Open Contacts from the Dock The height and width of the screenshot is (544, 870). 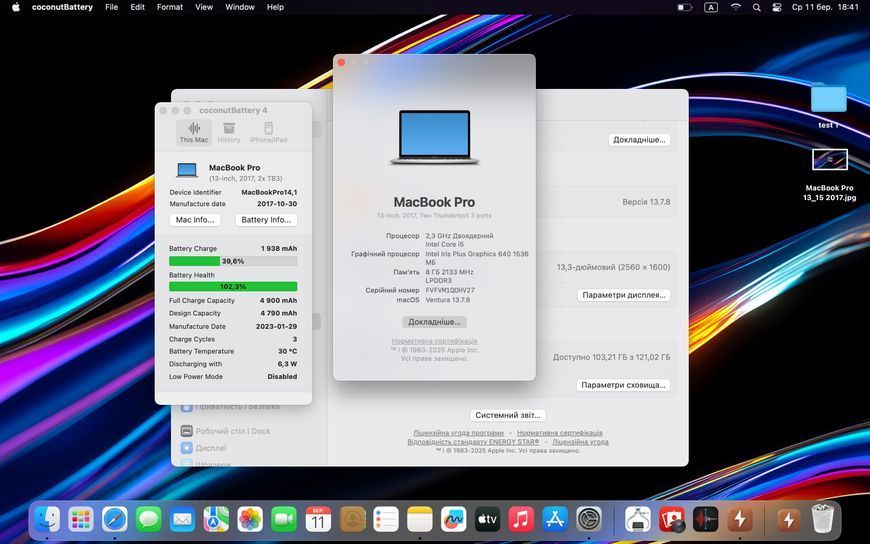(352, 520)
